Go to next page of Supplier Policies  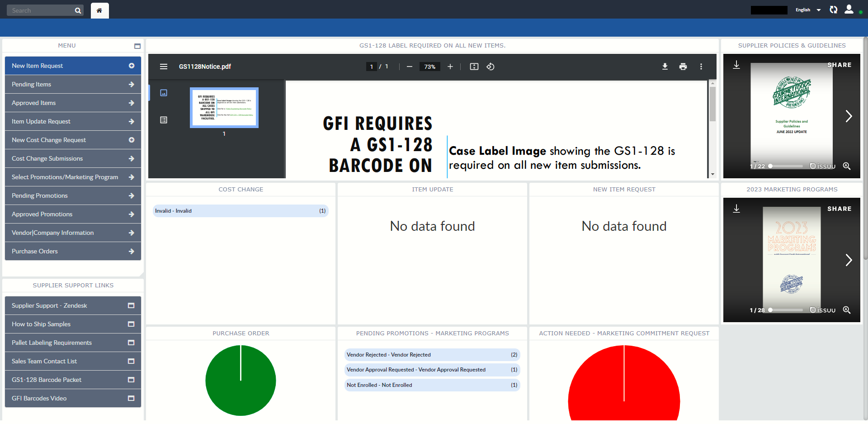click(x=849, y=116)
